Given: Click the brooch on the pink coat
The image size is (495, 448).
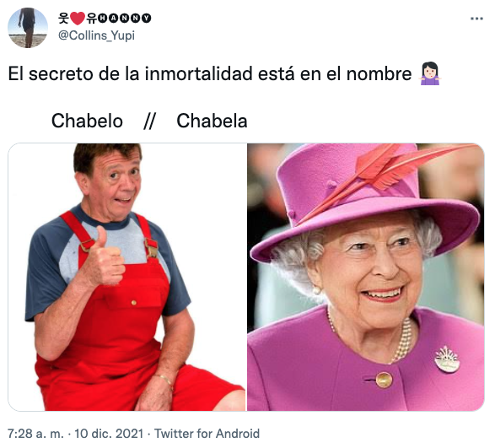Looking at the screenshot, I should point(447,359).
